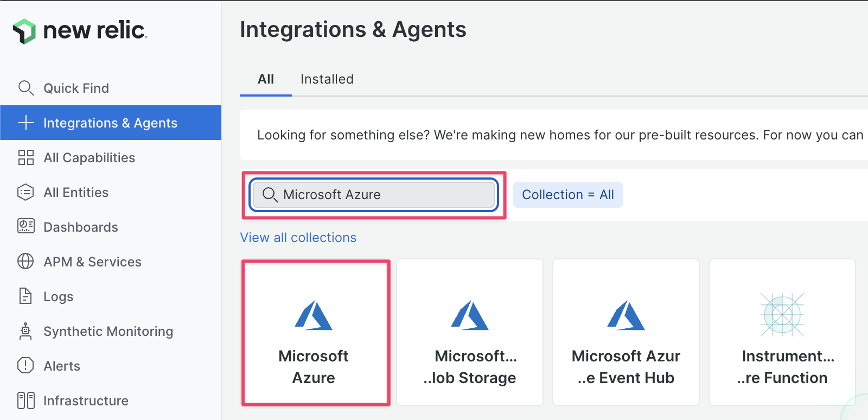Click inside the Microsoft Azure search field
This screenshot has width=868, height=420.
[374, 194]
